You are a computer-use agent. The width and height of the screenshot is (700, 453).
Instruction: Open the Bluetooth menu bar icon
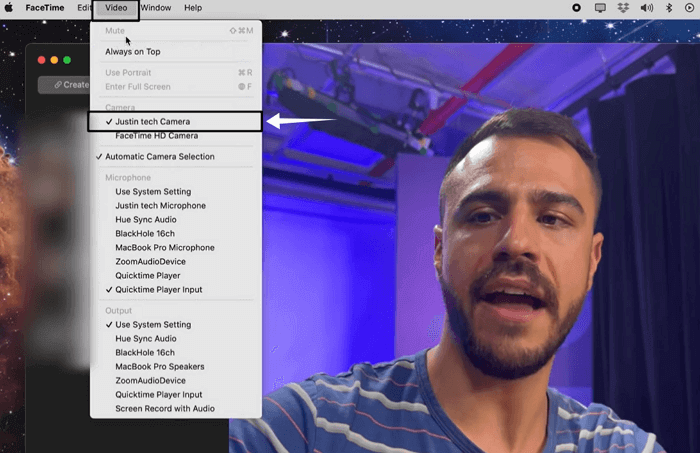[x=669, y=8]
